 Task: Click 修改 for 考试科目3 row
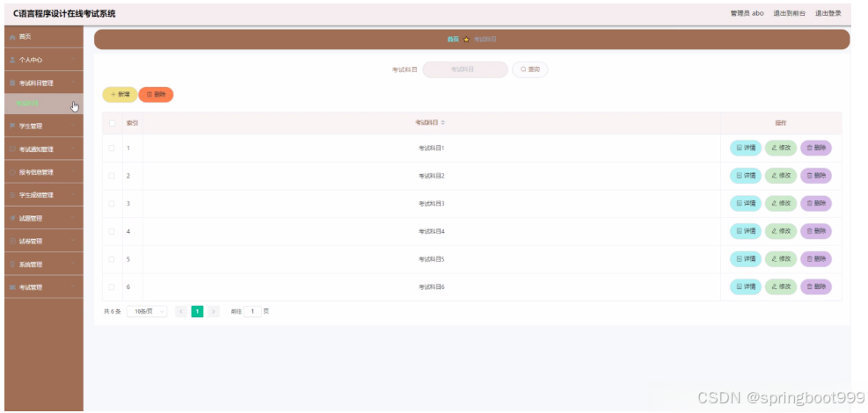(x=781, y=204)
